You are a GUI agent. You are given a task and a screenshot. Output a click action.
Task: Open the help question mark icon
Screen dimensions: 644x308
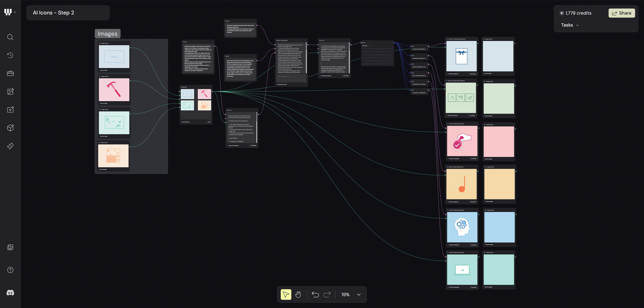click(10, 270)
